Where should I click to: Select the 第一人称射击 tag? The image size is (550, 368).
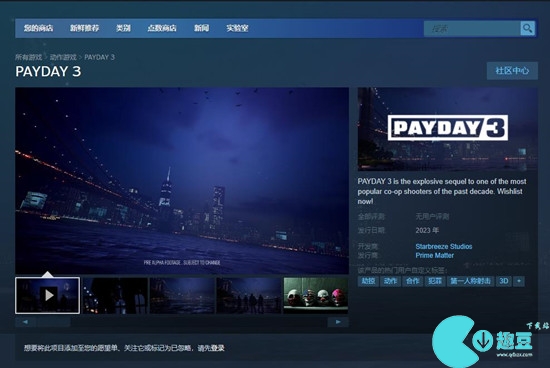[x=470, y=281]
